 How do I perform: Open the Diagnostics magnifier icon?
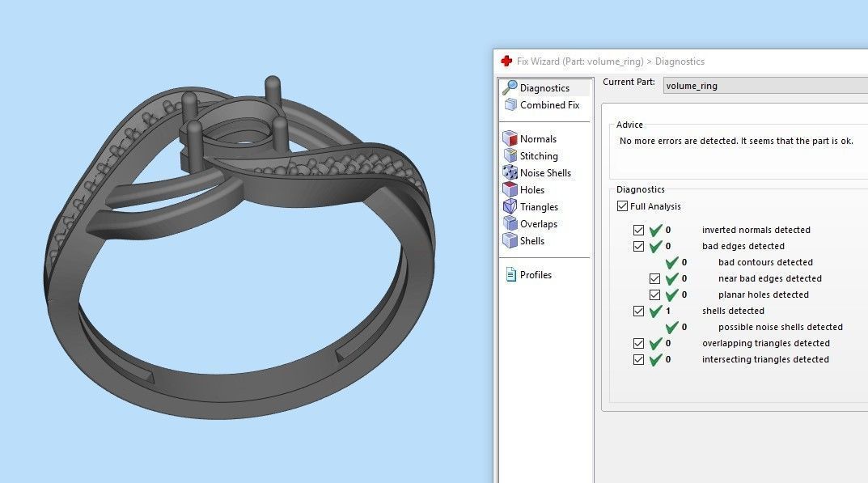[x=510, y=87]
